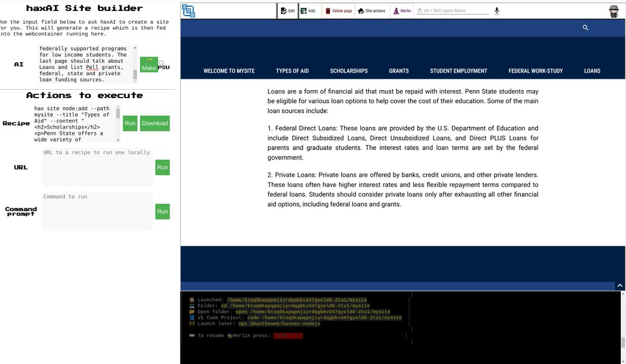Click the 'Federal Direct Loans' paragraph
626x364 pixels.
[x=403, y=143]
